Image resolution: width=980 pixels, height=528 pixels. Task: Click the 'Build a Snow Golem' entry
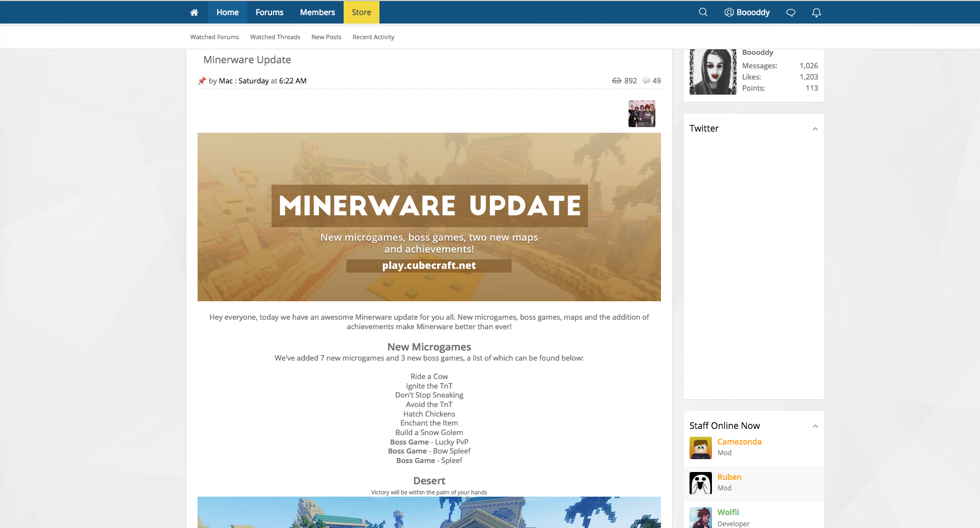pyautogui.click(x=429, y=432)
